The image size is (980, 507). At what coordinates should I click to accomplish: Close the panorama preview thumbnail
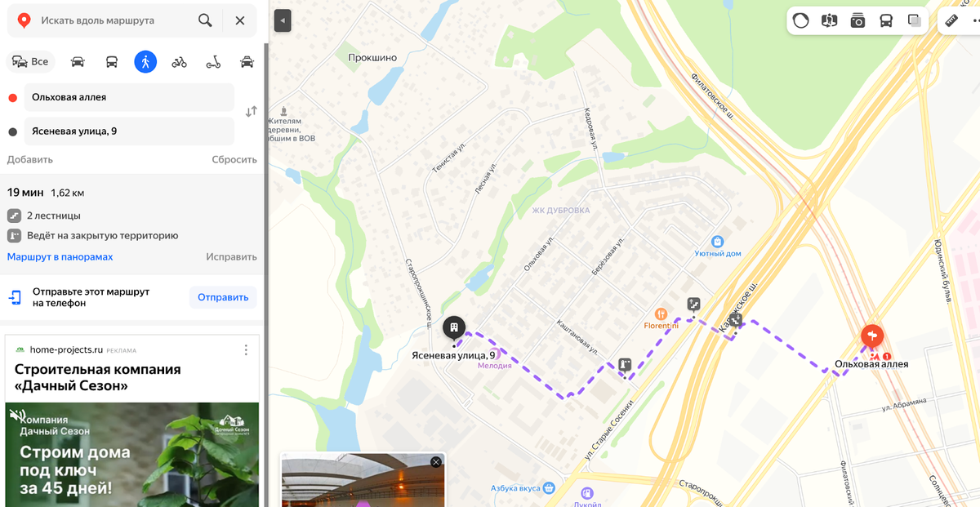436,462
